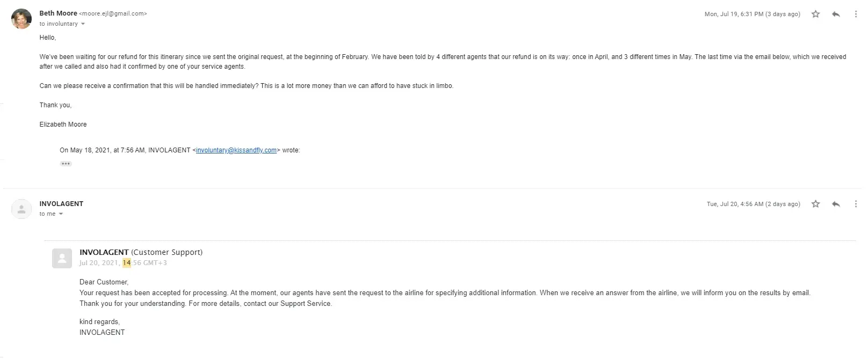This screenshot has width=868, height=359.
Task: Open involuntary@kissandfly.com email link
Action: point(236,150)
